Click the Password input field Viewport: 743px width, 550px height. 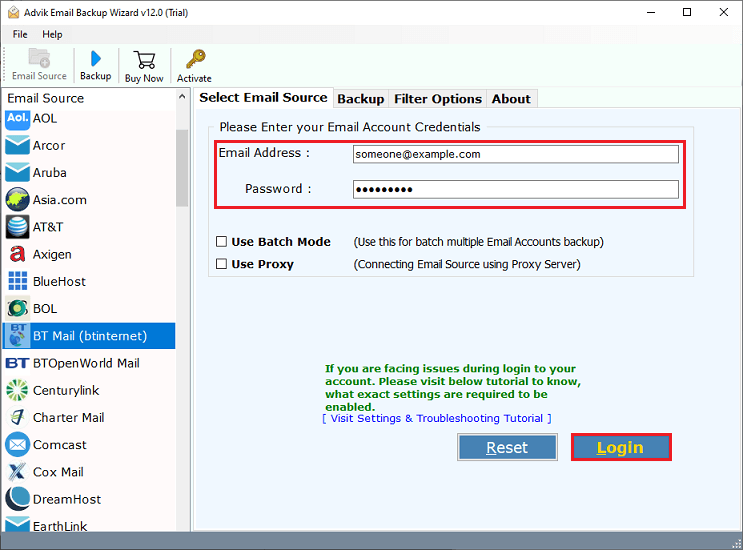516,189
